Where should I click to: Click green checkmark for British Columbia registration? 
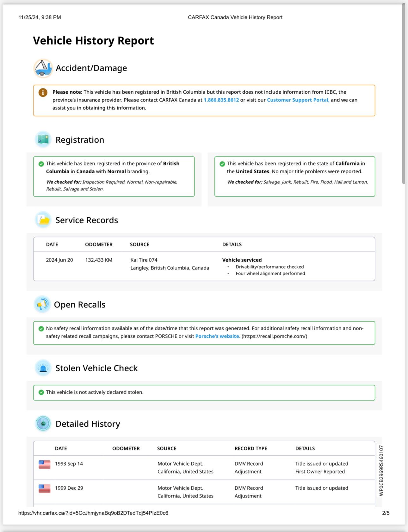41,164
